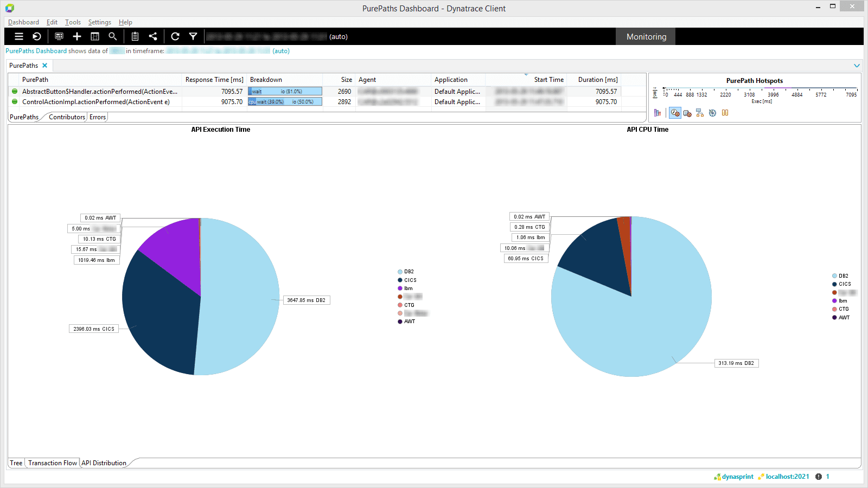Open the Start Time column sort arrow

[x=525, y=76]
